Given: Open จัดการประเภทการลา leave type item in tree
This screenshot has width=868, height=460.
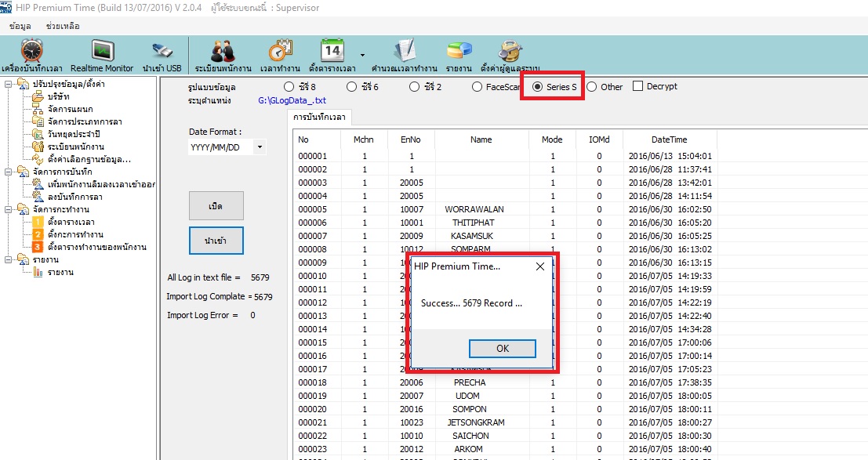Looking at the screenshot, I should (85, 121).
